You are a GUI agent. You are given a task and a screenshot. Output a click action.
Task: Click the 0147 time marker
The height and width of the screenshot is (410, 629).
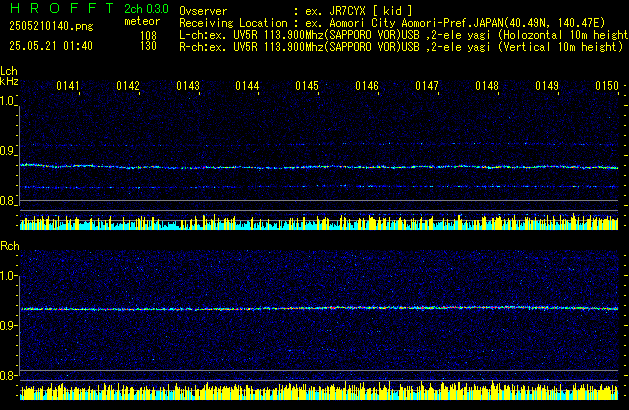(x=427, y=86)
